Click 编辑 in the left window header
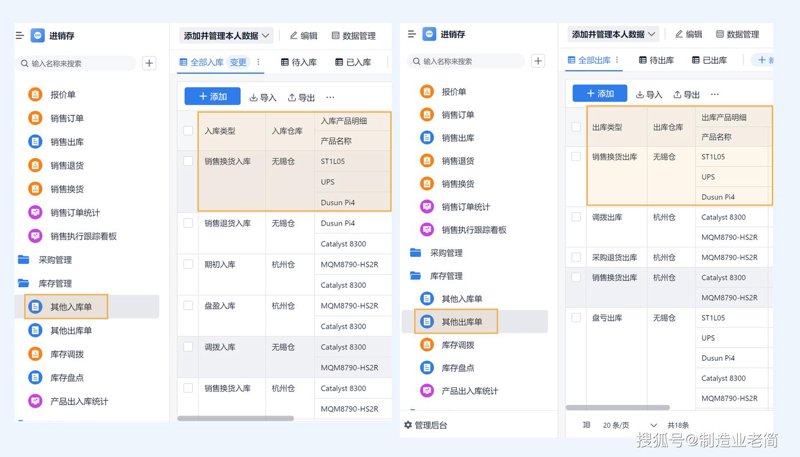 [x=304, y=36]
